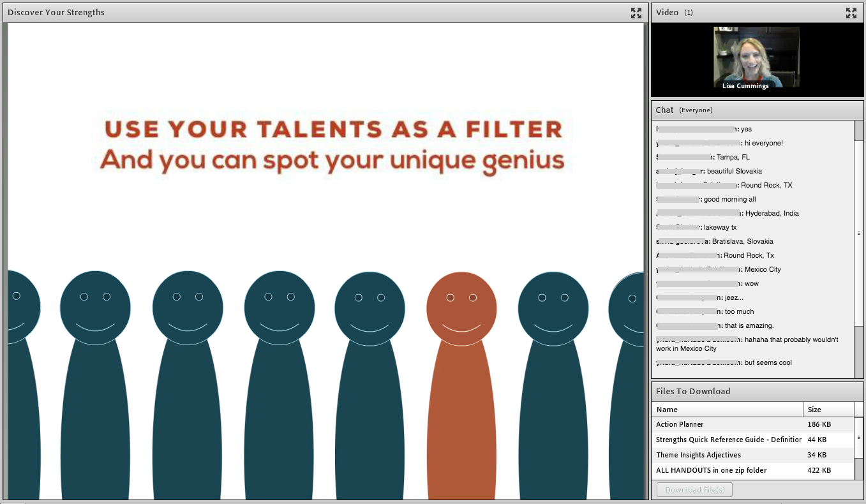The height and width of the screenshot is (504, 866).
Task: Click the Files To Download scrollbar thumb
Action: tap(858, 438)
